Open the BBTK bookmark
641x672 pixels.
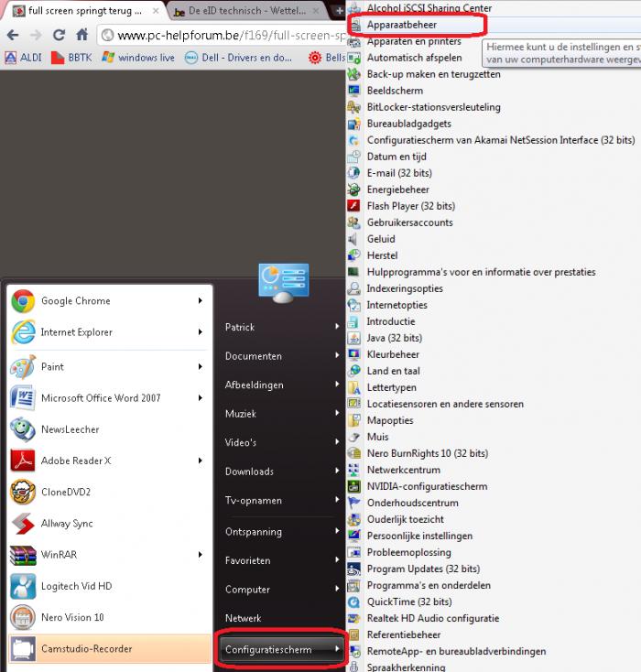point(71,58)
